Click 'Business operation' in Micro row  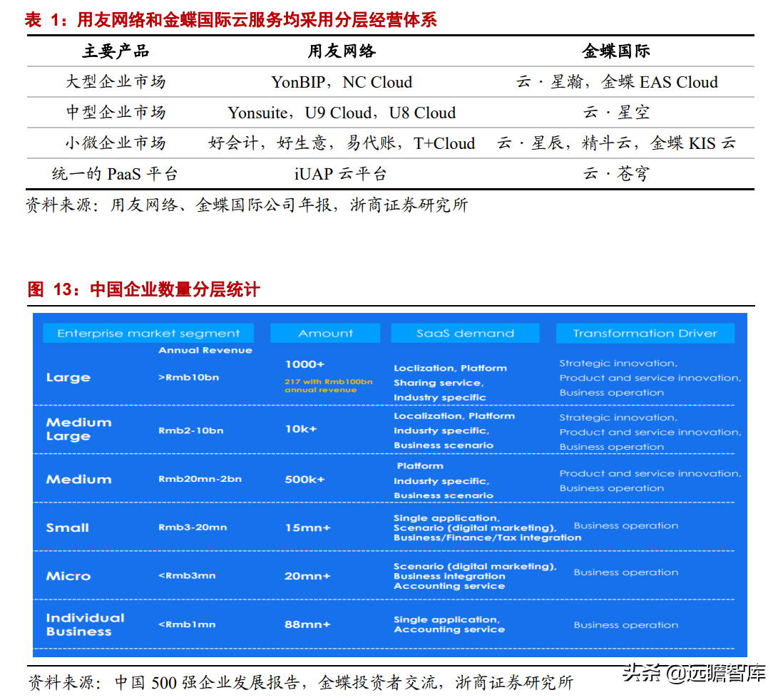click(x=625, y=572)
